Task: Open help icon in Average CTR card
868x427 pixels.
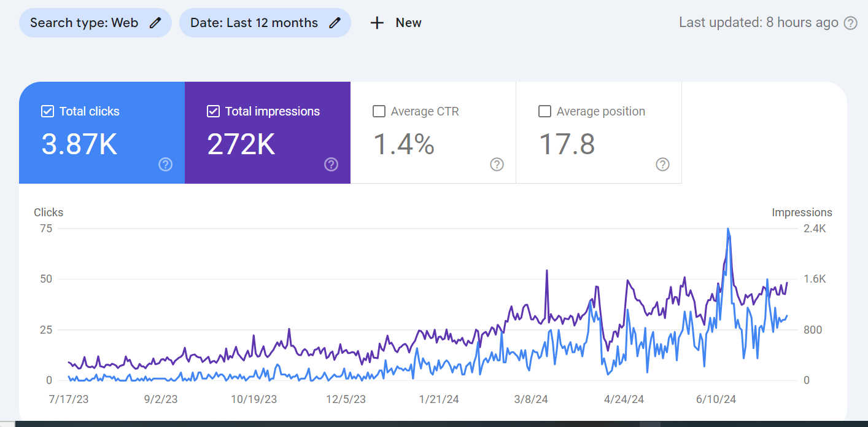Action: coord(497,164)
